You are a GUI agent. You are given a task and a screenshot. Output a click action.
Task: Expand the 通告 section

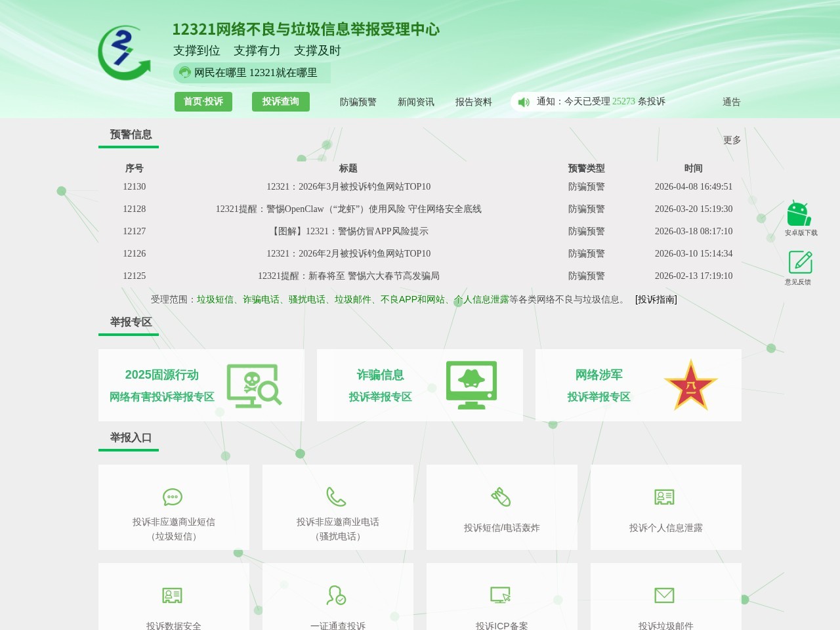tap(731, 102)
